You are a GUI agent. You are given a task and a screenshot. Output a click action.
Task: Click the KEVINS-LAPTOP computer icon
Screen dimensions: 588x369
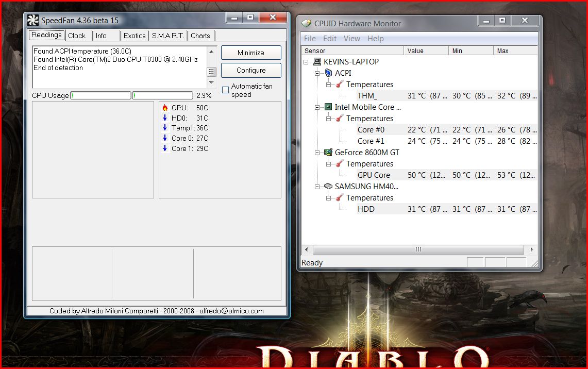[x=317, y=61]
